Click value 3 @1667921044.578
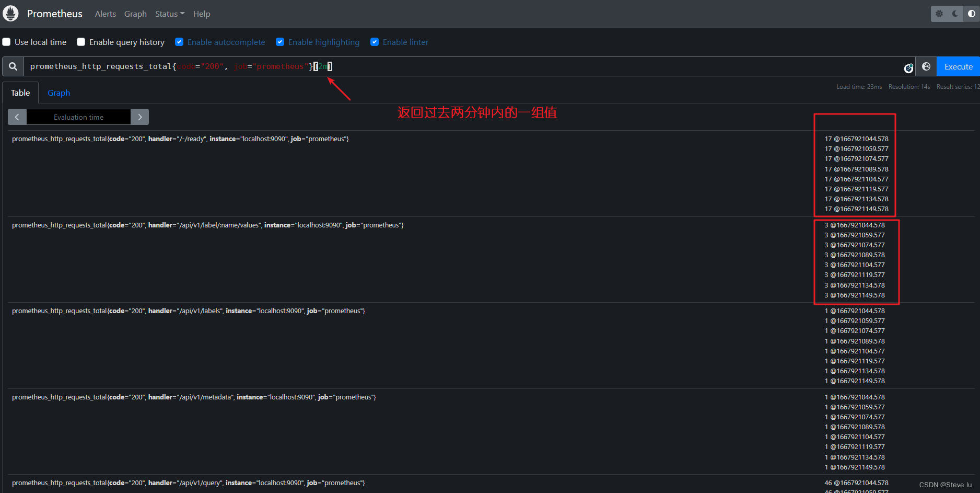This screenshot has width=980, height=493. click(855, 225)
